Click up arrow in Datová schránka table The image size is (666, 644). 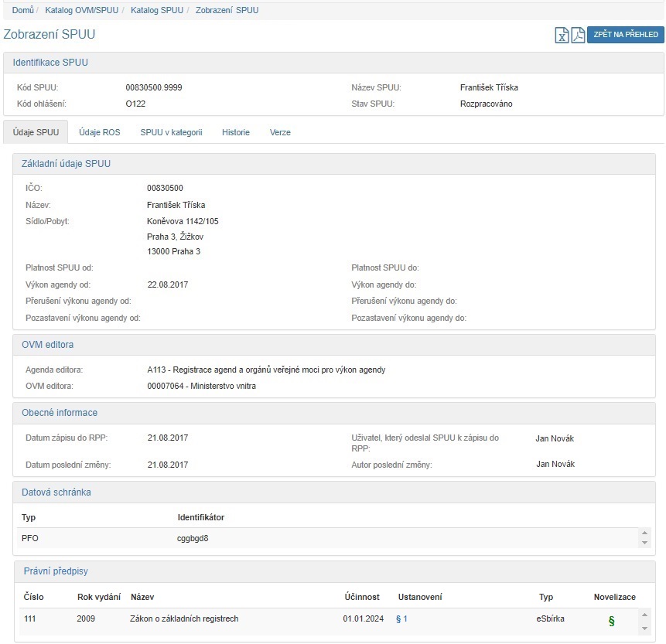pos(644,533)
